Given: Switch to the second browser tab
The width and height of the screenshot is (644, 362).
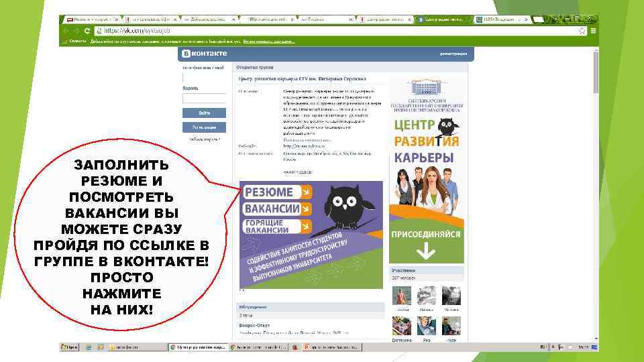Looking at the screenshot, I should click(x=151, y=19).
